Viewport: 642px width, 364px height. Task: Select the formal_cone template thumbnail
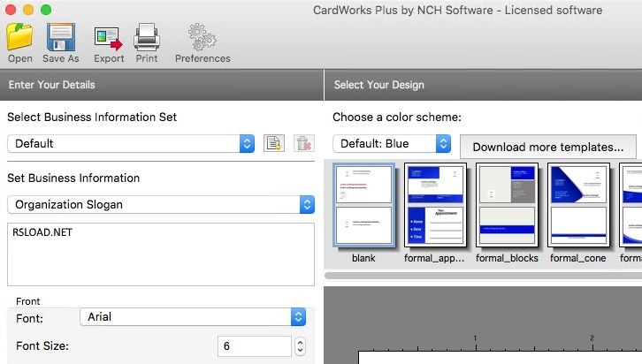[578, 205]
